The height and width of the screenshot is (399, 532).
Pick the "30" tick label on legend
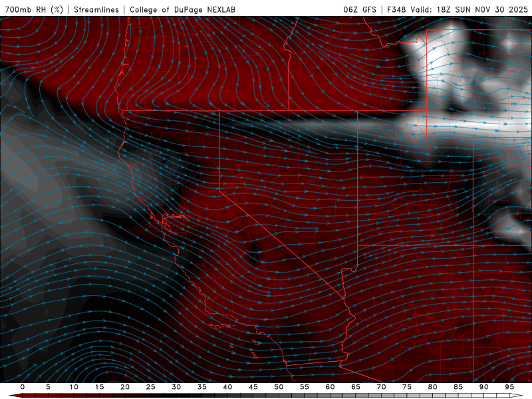(x=176, y=387)
